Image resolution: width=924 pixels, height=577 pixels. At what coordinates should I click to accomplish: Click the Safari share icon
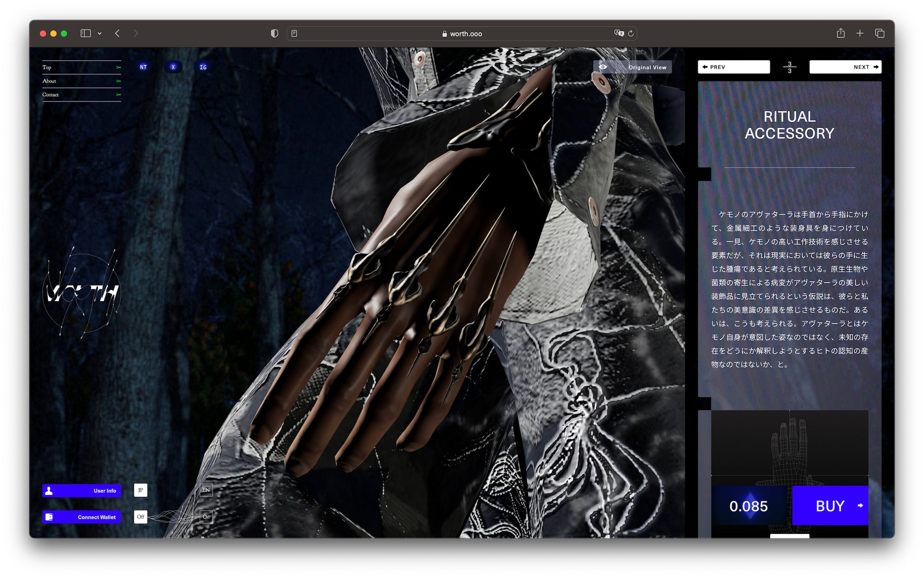click(x=840, y=33)
